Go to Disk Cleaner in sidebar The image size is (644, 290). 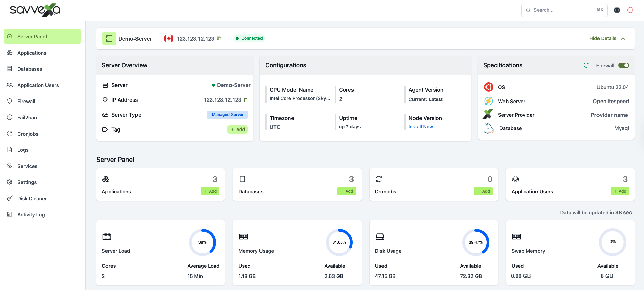click(x=32, y=199)
